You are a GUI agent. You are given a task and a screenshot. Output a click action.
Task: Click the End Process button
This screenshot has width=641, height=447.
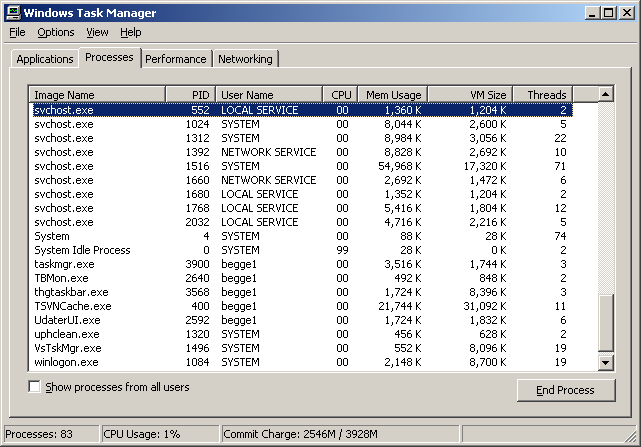[566, 390]
